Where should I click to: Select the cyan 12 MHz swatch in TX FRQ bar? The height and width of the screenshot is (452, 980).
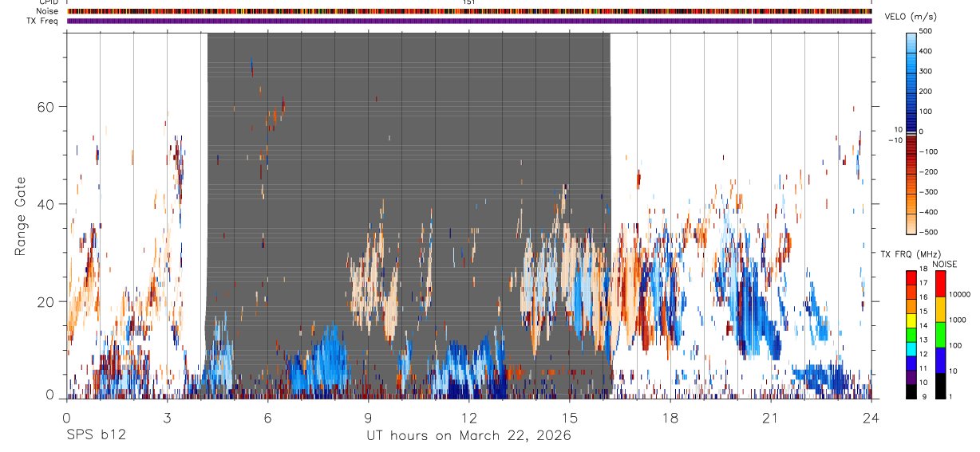pyautogui.click(x=911, y=349)
